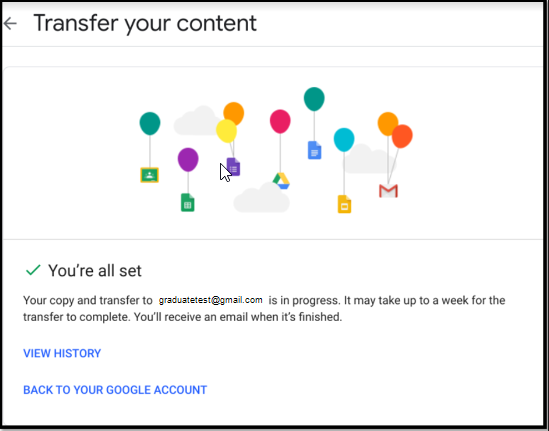This screenshot has width=549, height=431.
Task: Click the Transfer your content heading
Action: (x=145, y=23)
